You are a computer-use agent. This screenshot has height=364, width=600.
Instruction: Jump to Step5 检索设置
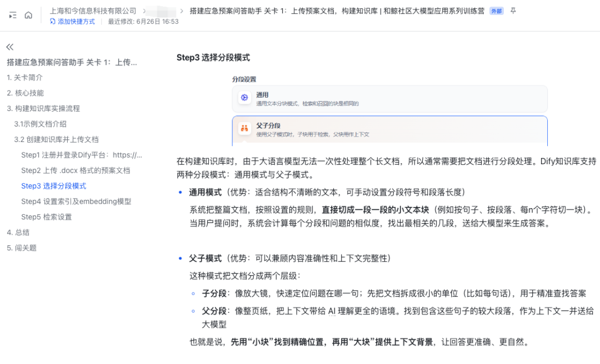46,217
